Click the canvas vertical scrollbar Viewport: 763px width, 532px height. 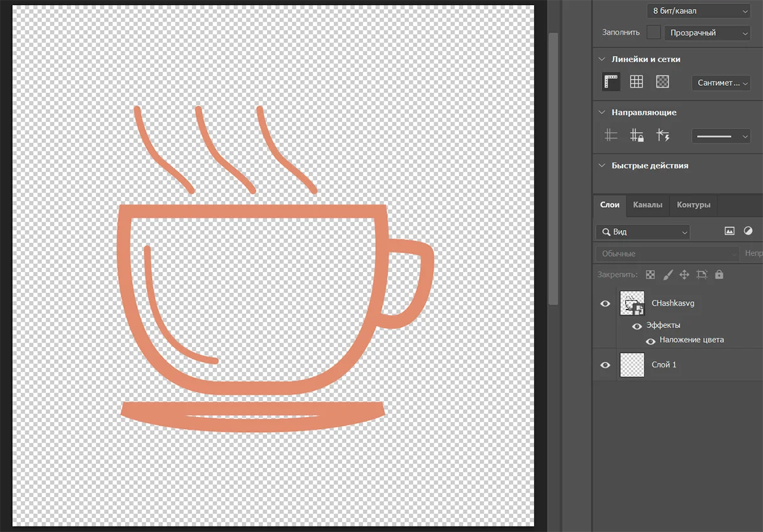click(x=553, y=168)
